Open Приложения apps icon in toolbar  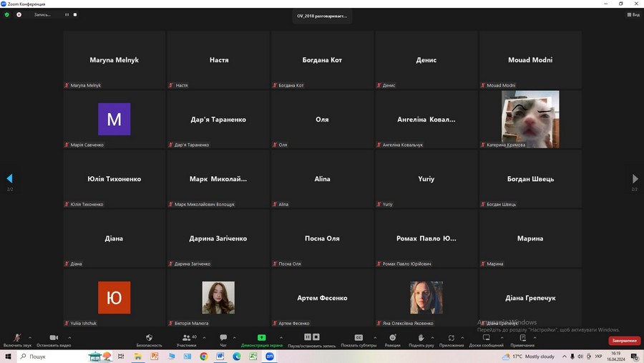tap(452, 338)
